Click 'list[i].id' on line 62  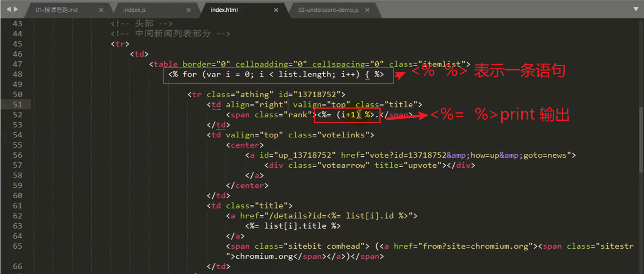370,216
